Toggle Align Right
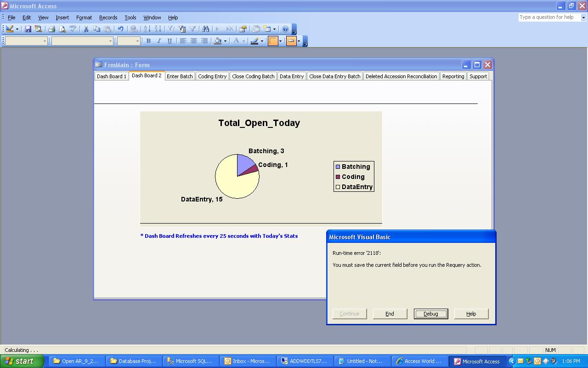The height and width of the screenshot is (368, 588). (204, 41)
